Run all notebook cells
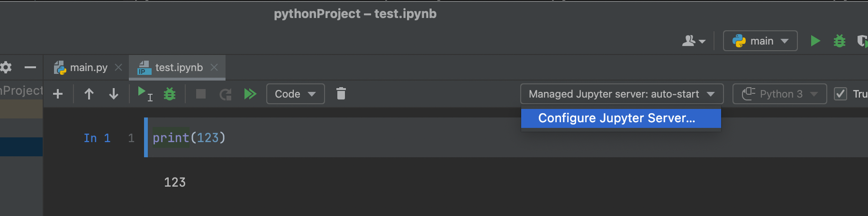 click(250, 94)
